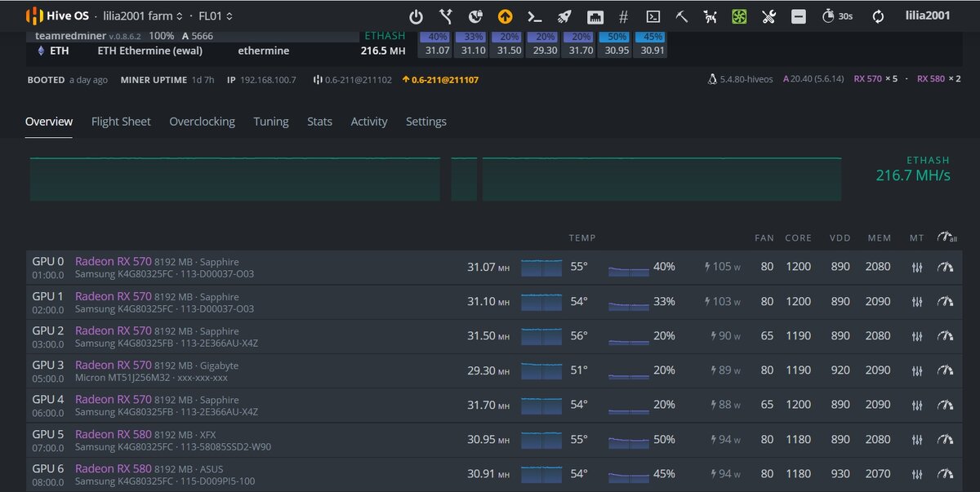This screenshot has width=980, height=492.
Task: Click the watchdog dog icon
Action: click(710, 16)
